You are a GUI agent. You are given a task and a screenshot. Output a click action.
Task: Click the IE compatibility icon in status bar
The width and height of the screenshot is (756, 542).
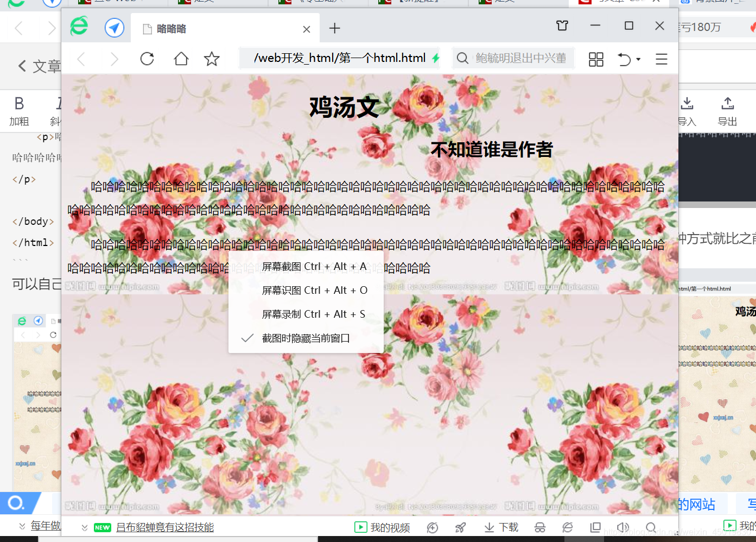568,527
